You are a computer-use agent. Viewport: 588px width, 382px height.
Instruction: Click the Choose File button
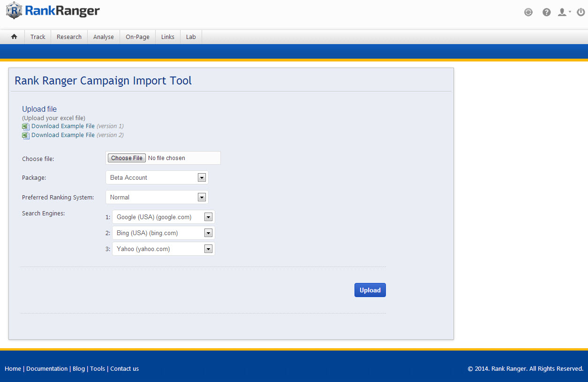tap(127, 158)
